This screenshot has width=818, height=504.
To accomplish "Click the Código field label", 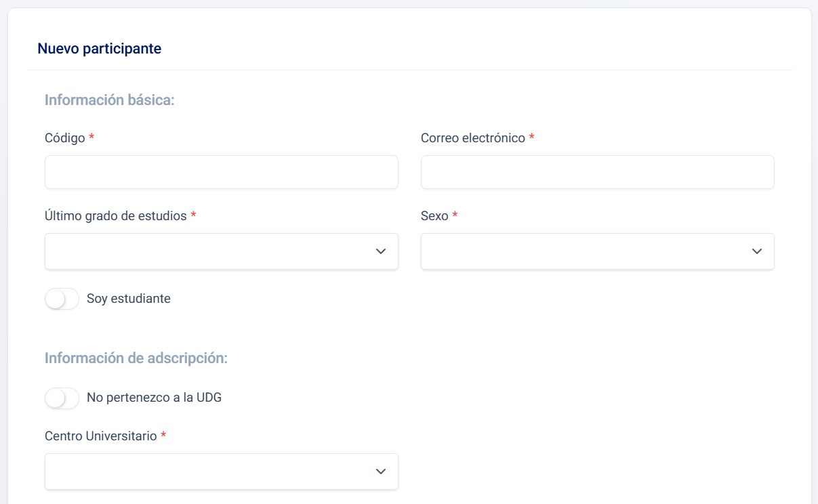I will (x=65, y=138).
